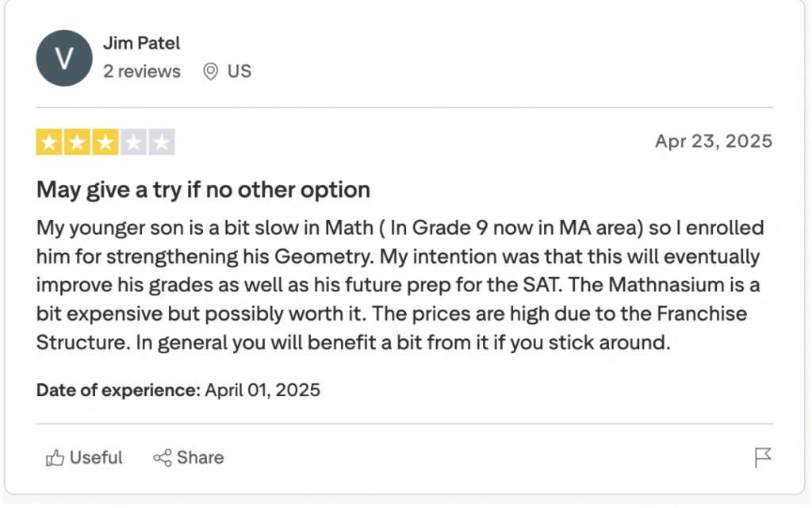Click the location pin icon next to US
Image resolution: width=812 pixels, height=508 pixels.
point(210,71)
